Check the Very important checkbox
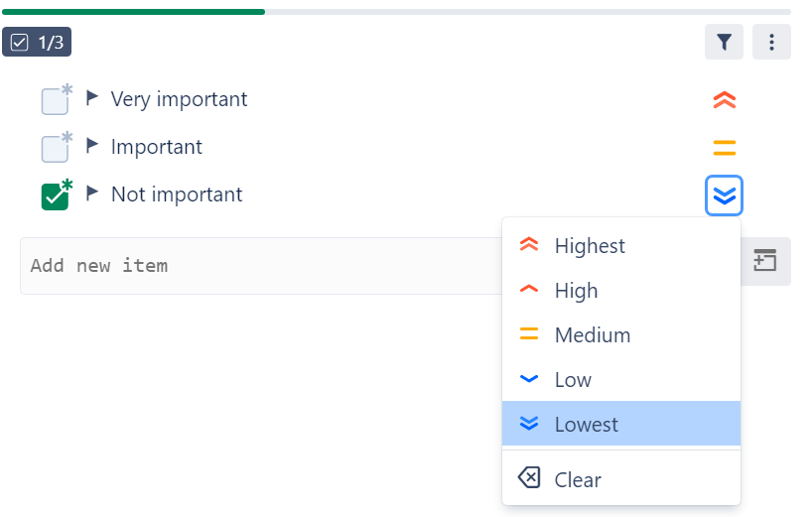The image size is (812, 517). click(55, 101)
